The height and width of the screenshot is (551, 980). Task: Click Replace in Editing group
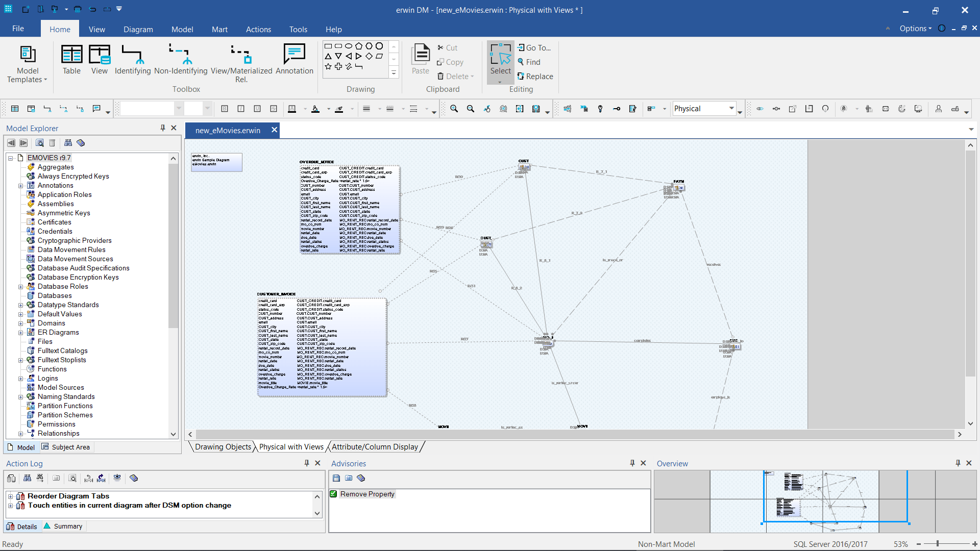pyautogui.click(x=535, y=76)
